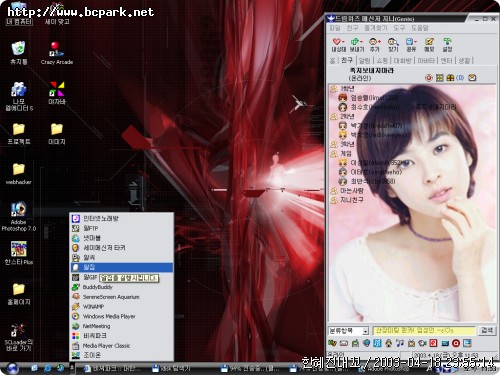
Task: Select the 휴지통 recycle bin desktop icon
Action: pos(19,53)
